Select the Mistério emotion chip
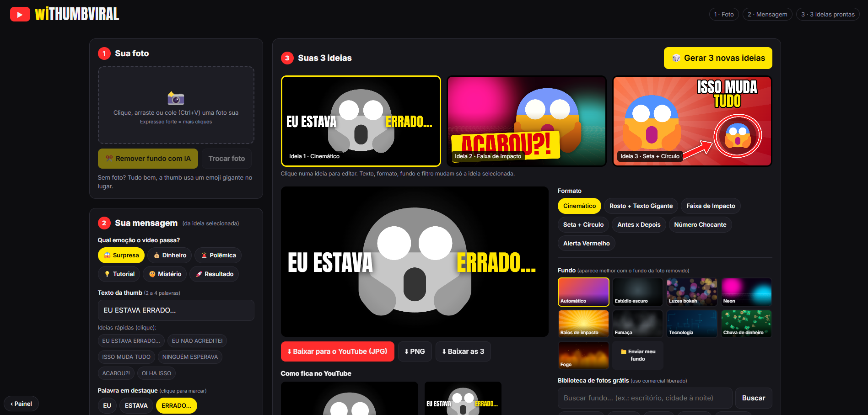The image size is (868, 415). point(165,274)
